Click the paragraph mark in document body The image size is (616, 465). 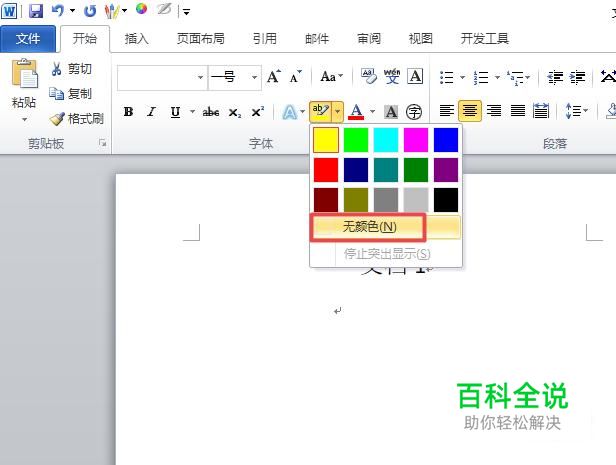pos(337,311)
